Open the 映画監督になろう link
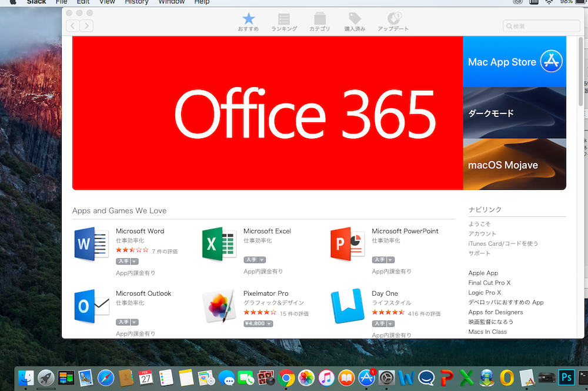This screenshot has height=391, width=588. 491,322
